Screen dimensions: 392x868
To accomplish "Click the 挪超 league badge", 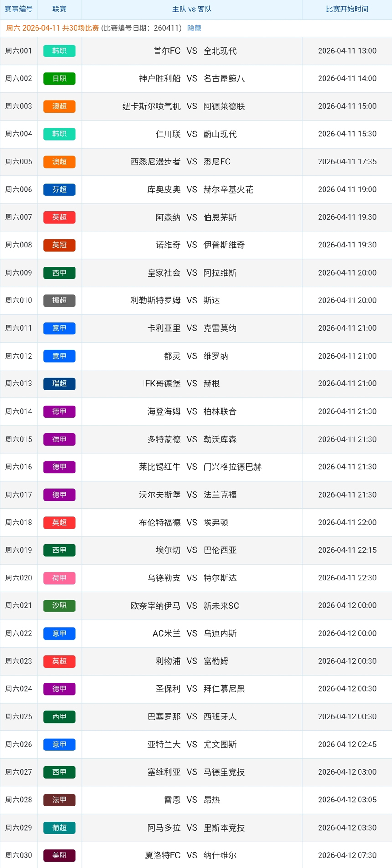I will click(x=59, y=300).
